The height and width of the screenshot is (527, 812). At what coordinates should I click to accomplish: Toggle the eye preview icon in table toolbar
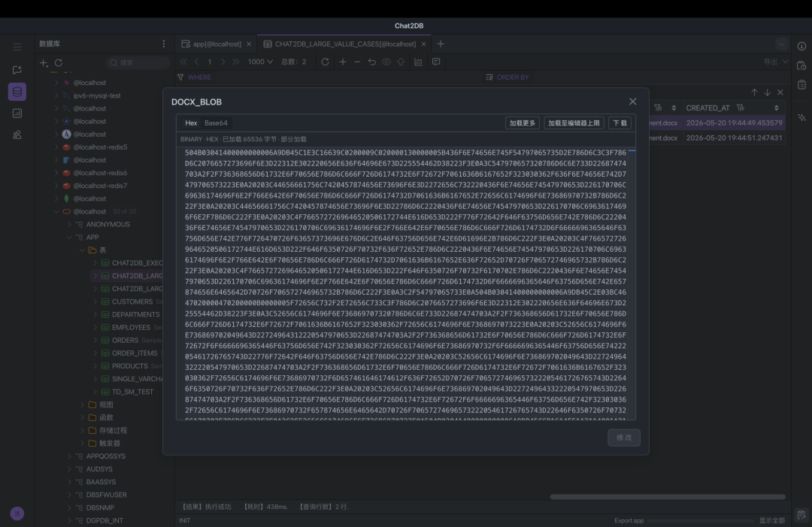click(386, 62)
